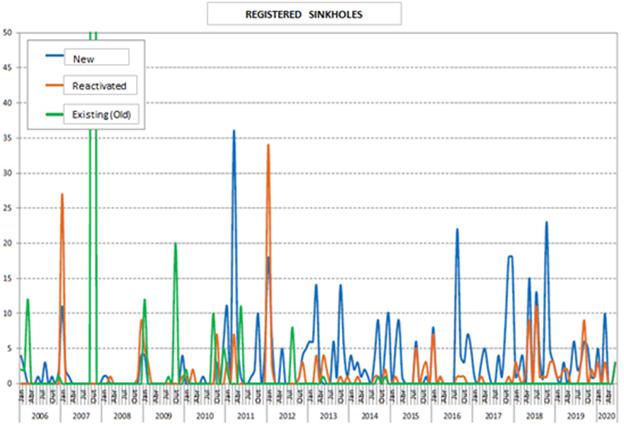Click the y-axis value 5

tap(10, 349)
